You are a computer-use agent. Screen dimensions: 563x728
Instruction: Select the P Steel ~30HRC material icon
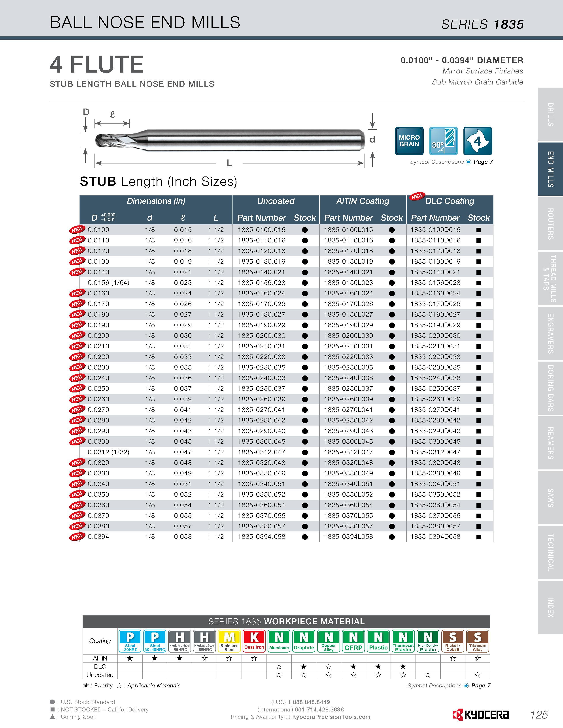pyautogui.click(x=130, y=641)
